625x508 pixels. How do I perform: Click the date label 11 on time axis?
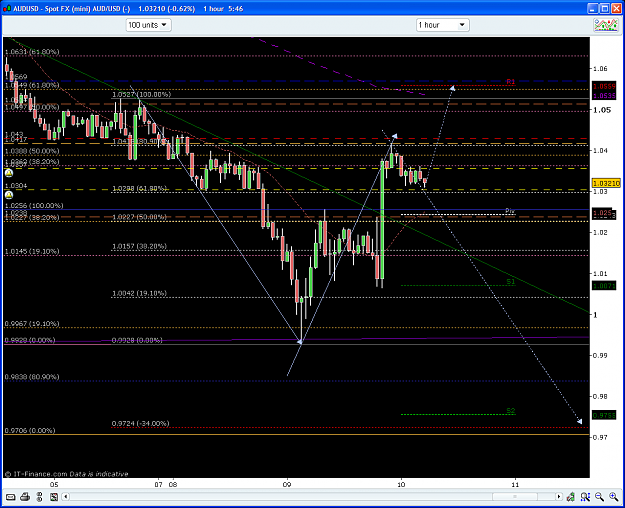515,485
